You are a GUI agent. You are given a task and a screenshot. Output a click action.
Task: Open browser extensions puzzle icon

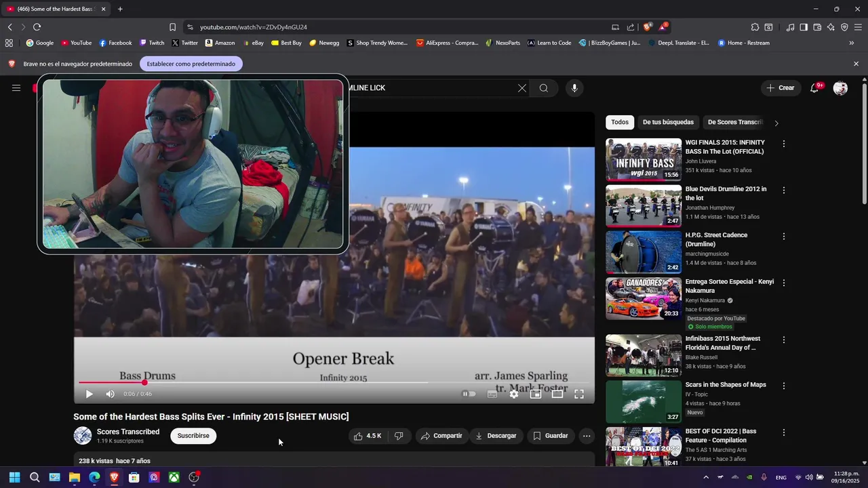click(755, 27)
